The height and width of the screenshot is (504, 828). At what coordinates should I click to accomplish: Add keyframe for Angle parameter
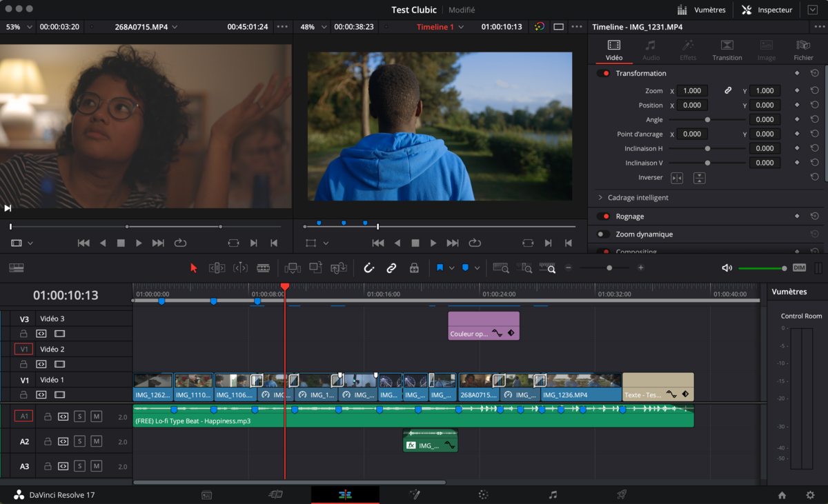click(797, 120)
